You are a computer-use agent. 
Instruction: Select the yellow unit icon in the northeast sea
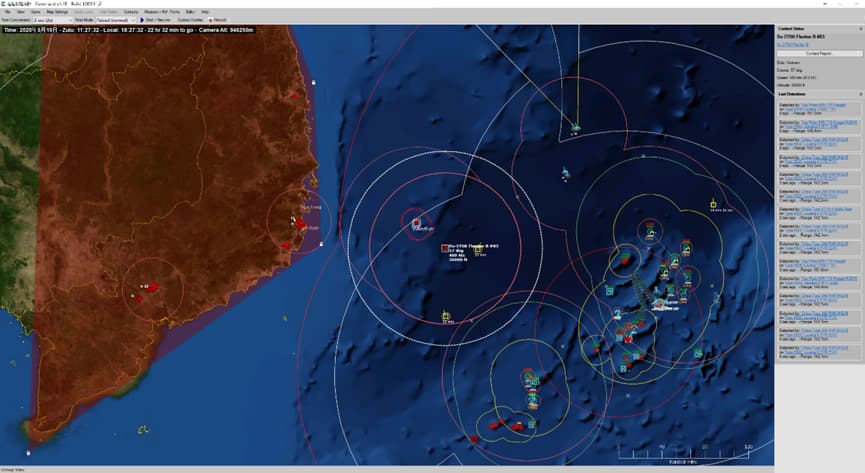713,204
